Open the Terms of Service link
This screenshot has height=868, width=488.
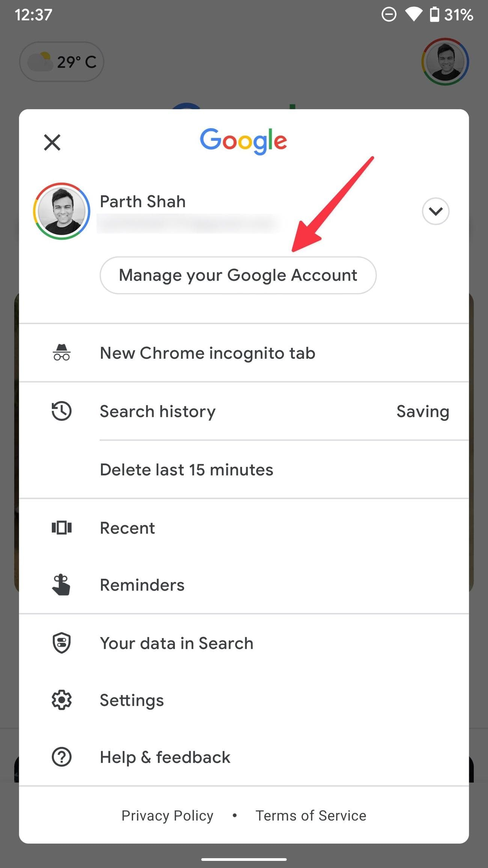click(311, 815)
